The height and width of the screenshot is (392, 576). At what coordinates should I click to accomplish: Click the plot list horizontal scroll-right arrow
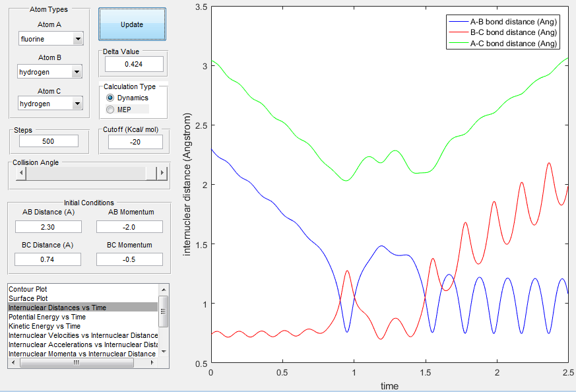(x=152, y=362)
